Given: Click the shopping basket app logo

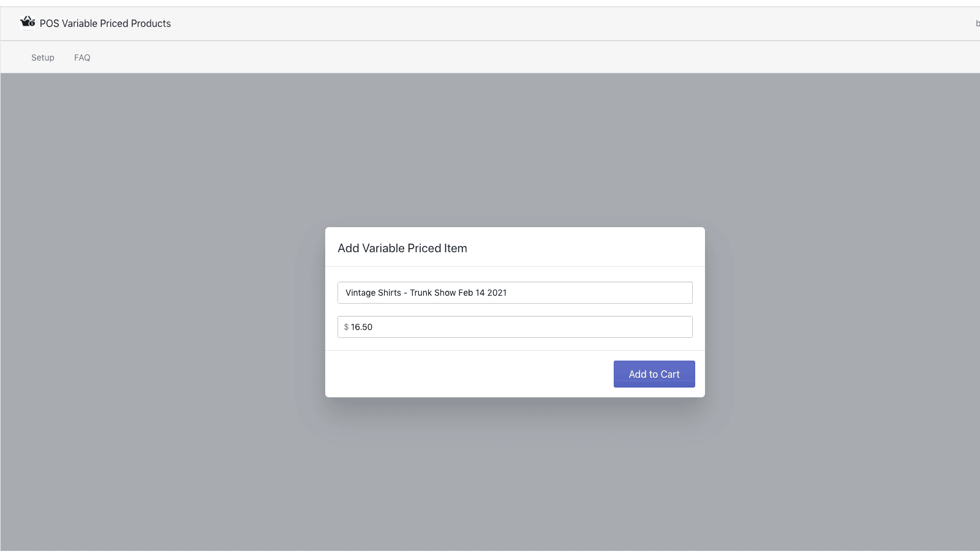Looking at the screenshot, I should tap(28, 23).
